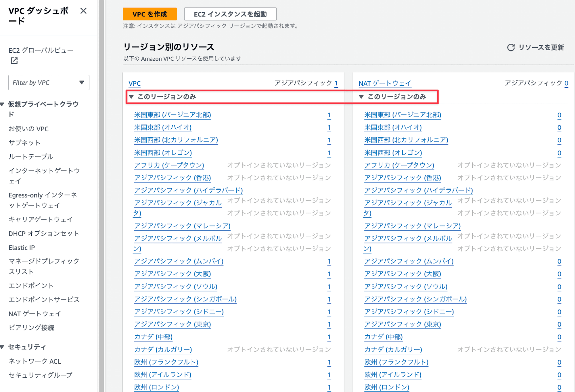Open 米国東部 (バージニア北部) in VPC card
The width and height of the screenshot is (575, 392).
(x=172, y=115)
